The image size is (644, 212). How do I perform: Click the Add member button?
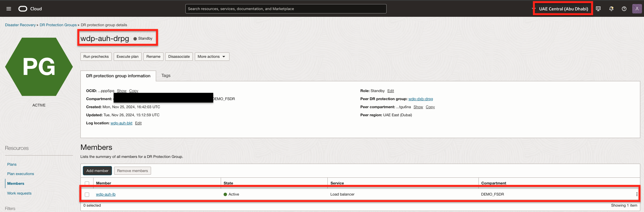[x=97, y=171]
